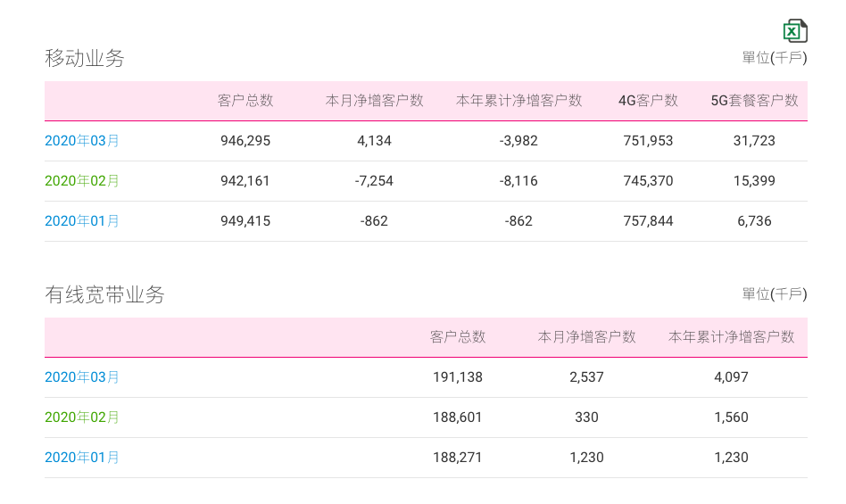Viewport: 846px width, 504px height.
Task: Click the 5G套餐客户数 column header
Action: pyautogui.click(x=754, y=101)
